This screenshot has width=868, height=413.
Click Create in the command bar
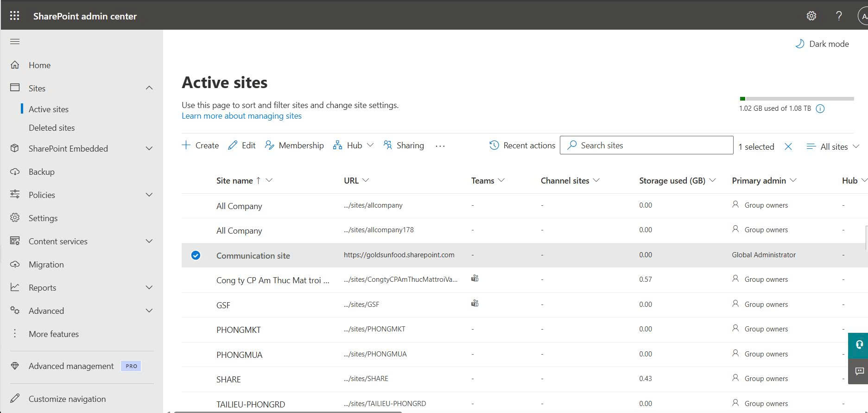tap(200, 146)
